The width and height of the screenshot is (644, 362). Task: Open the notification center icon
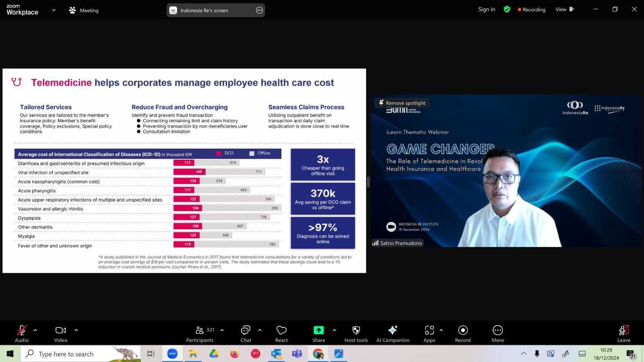[631, 354]
